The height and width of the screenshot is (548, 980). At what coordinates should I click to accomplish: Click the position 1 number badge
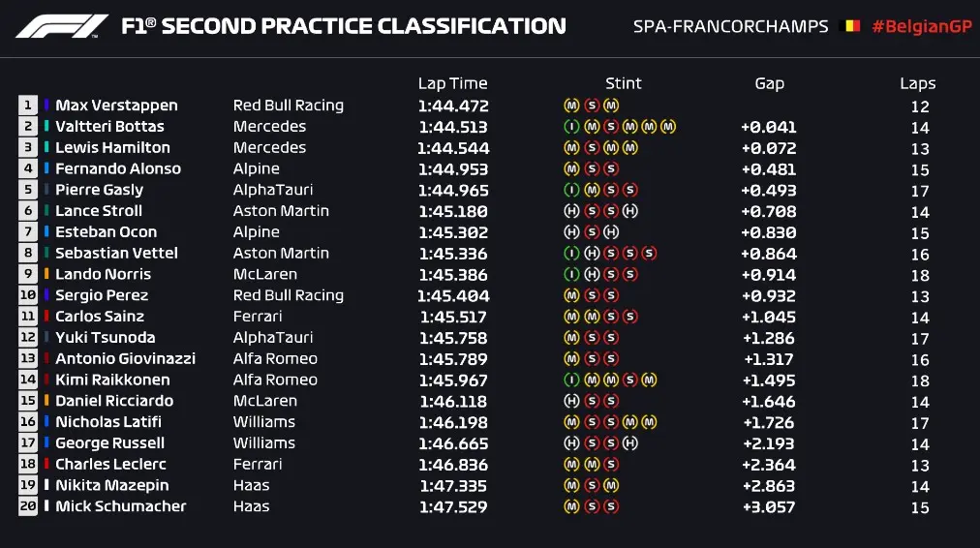point(28,106)
